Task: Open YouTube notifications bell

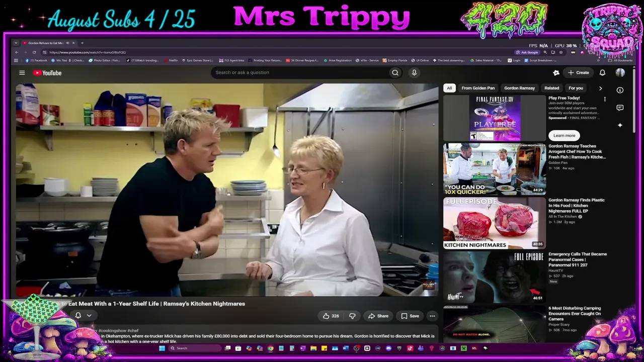Action: click(x=602, y=73)
